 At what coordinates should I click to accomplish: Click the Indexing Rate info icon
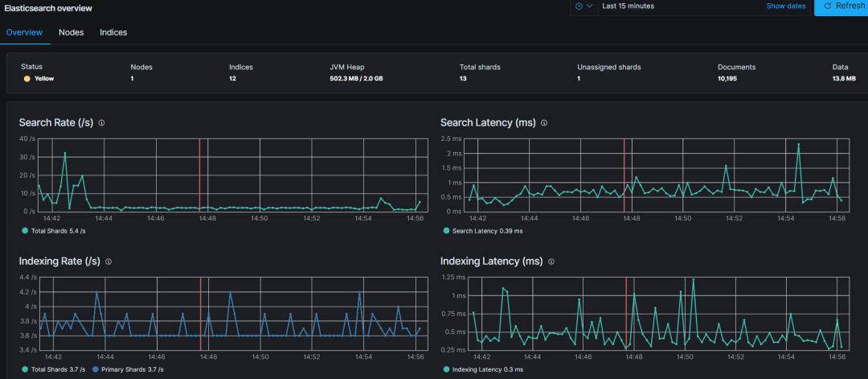tap(108, 262)
